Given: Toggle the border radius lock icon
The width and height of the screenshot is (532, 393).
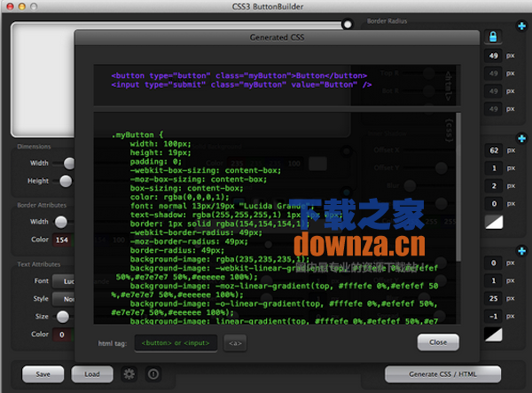Looking at the screenshot, I should click(493, 36).
